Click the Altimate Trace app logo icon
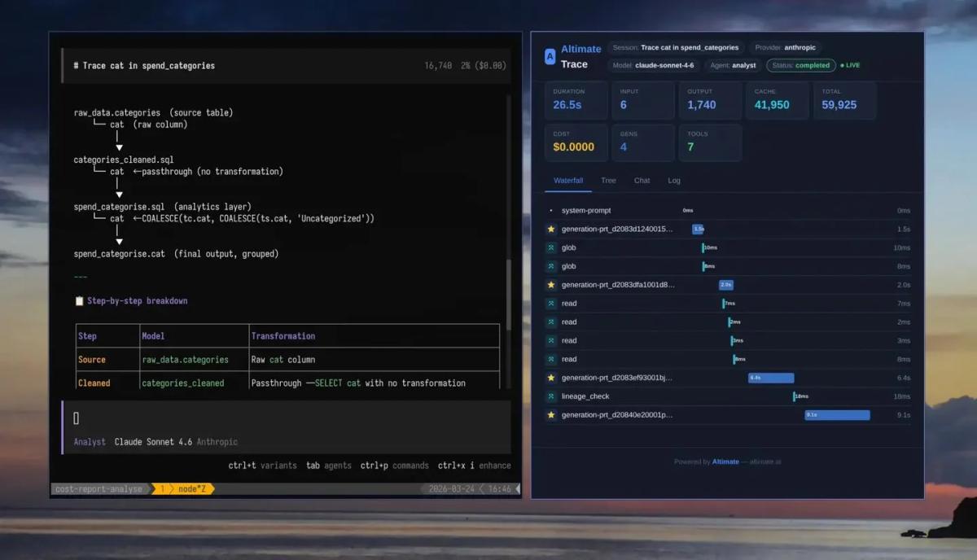The width and height of the screenshot is (977, 560). [x=551, y=55]
